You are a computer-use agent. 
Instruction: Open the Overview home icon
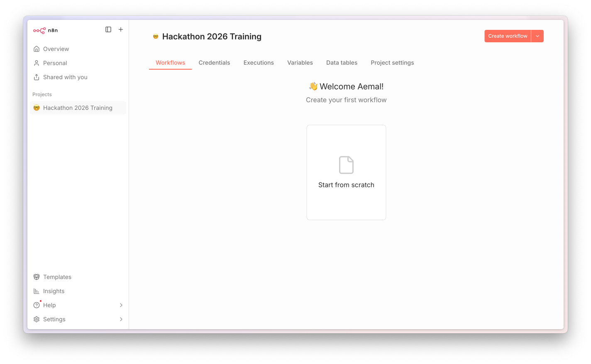click(37, 49)
